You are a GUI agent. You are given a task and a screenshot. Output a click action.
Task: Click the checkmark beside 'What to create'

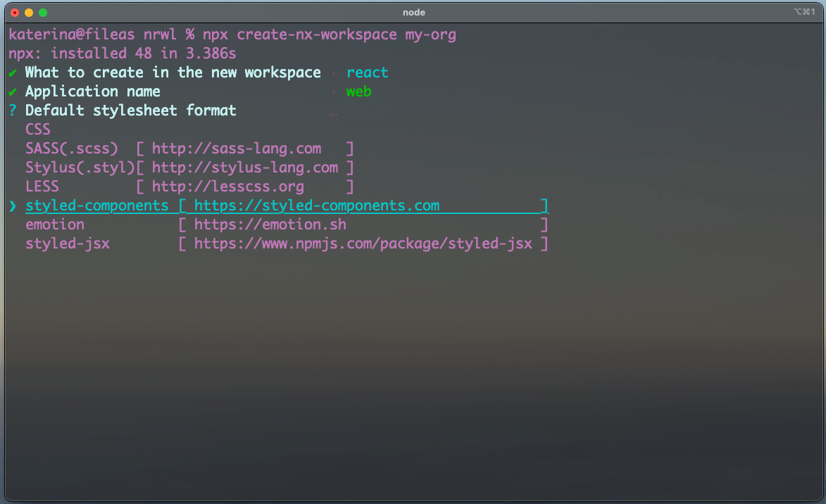[13, 73]
